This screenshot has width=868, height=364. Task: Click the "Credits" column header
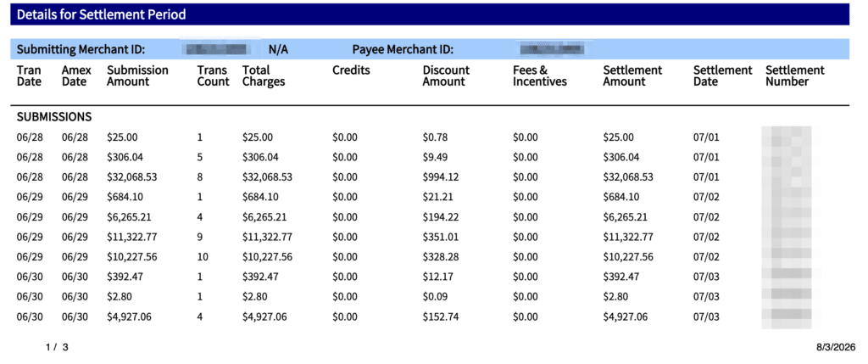351,70
